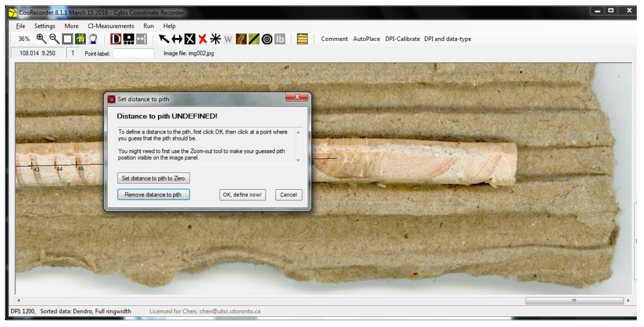Click the yellow striped list icon
Image resolution: width=644 pixels, height=327 pixels.
pyautogui.click(x=303, y=39)
